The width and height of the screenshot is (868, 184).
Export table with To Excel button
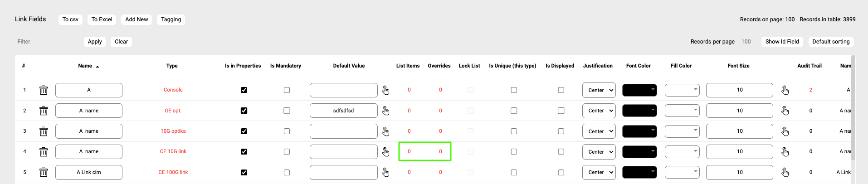point(102,19)
